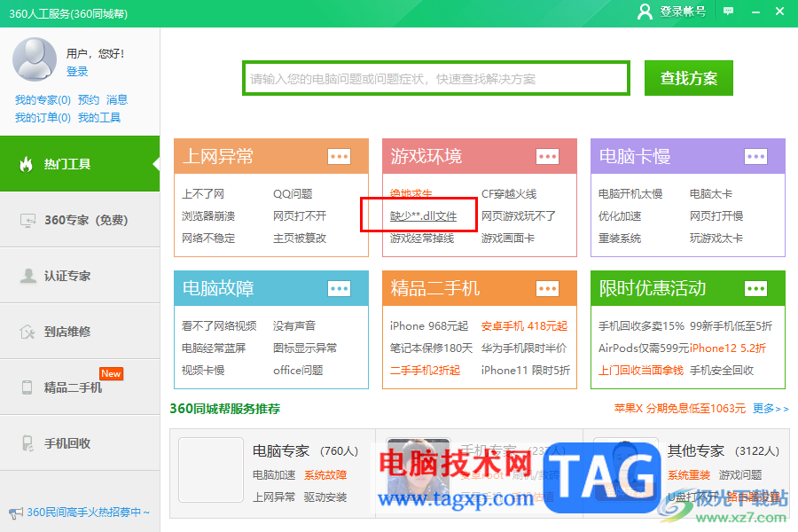
Task: Choose 网页打不开 in 上网异常
Action: [x=300, y=215]
